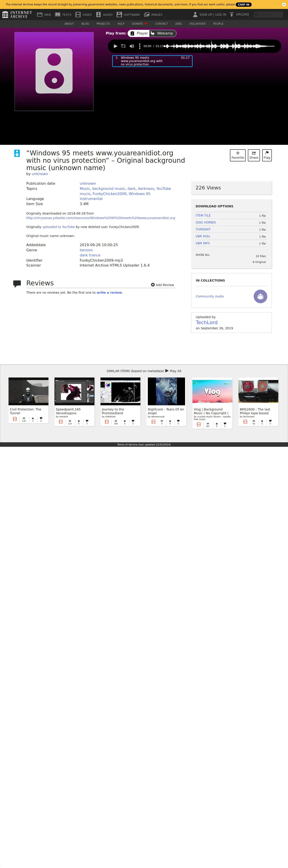Open the Community Audio collection link
Viewport: 288px width, 868px height.
pos(210,297)
